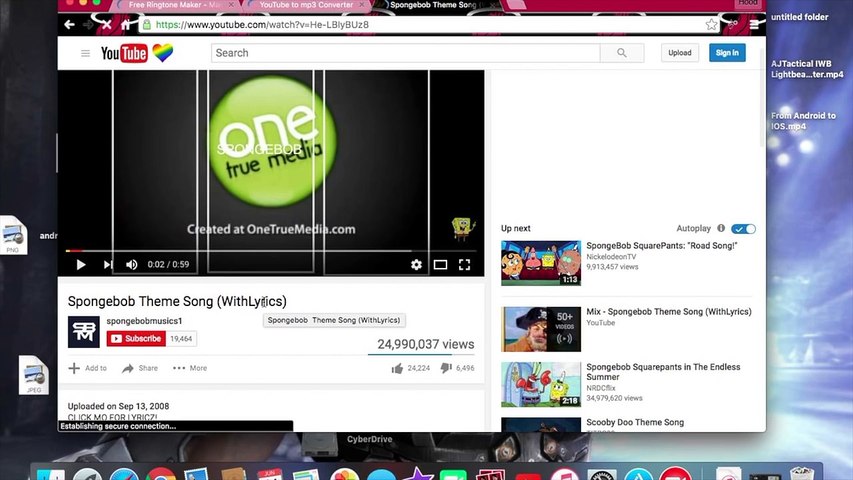Open the YouTube guide menu icon
The width and height of the screenshot is (853, 480).
click(85, 53)
